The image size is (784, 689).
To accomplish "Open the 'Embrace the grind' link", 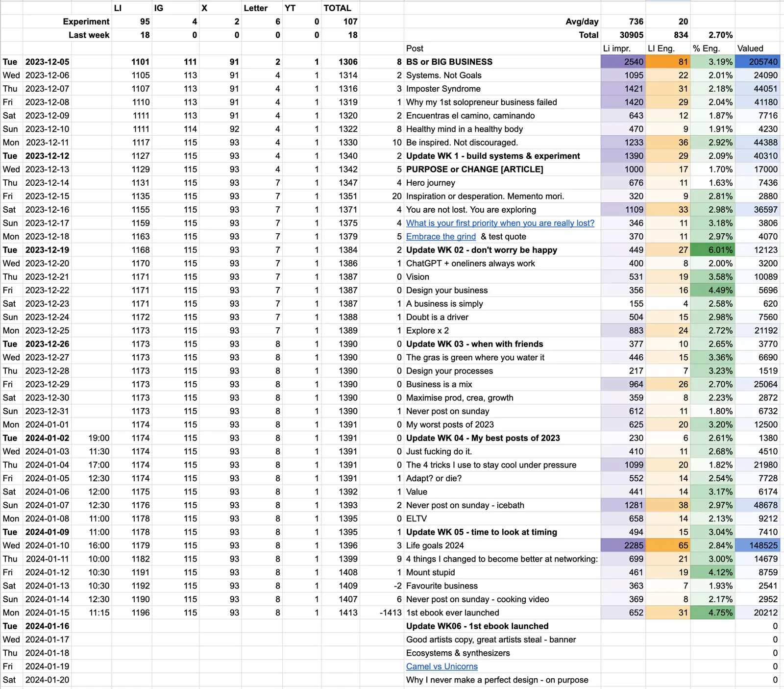I will (441, 236).
